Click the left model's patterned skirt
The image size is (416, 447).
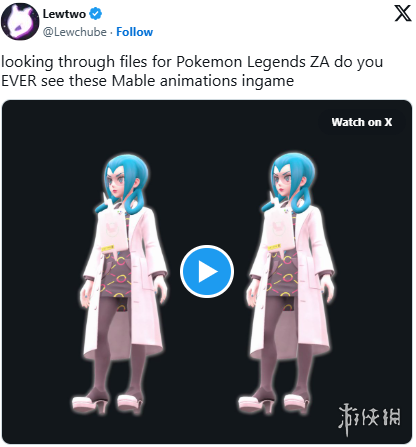tap(117, 278)
